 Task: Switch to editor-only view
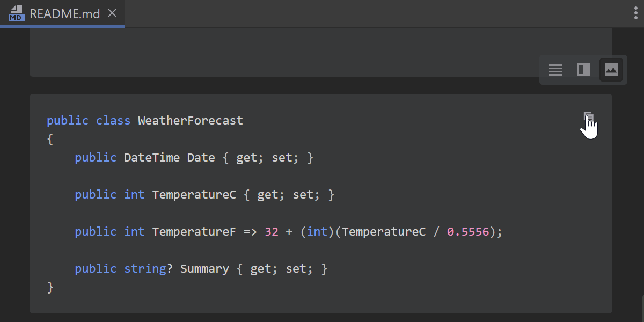click(555, 70)
